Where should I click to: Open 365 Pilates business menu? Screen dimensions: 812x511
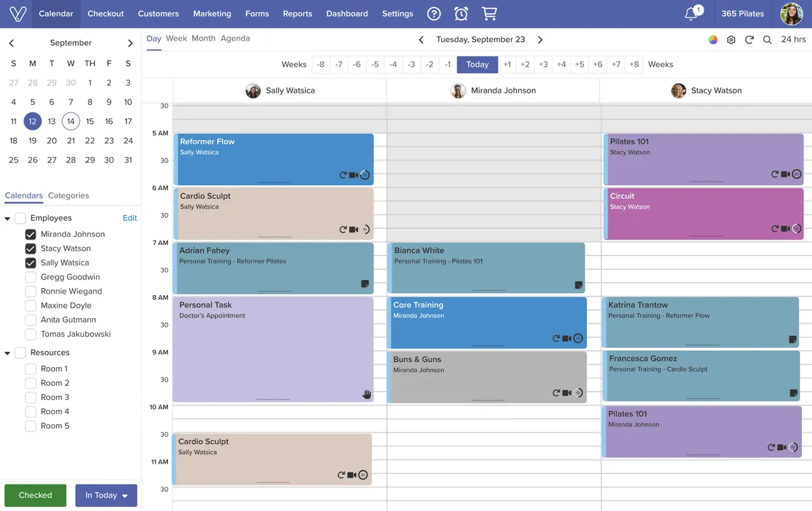pos(742,14)
